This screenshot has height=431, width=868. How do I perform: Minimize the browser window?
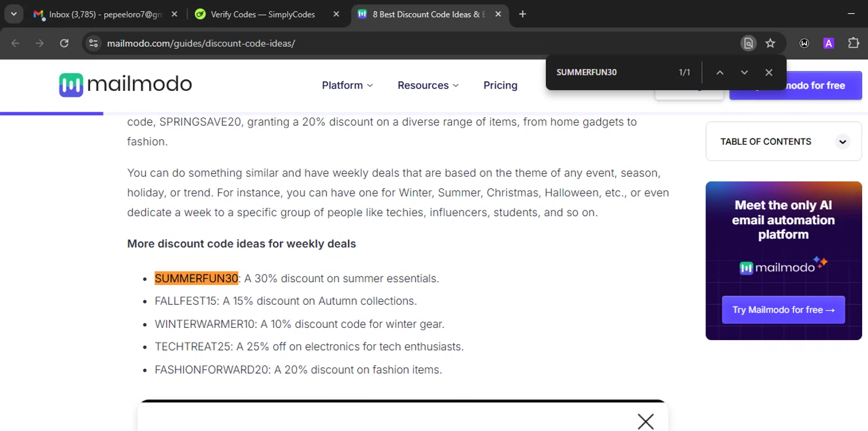851,14
